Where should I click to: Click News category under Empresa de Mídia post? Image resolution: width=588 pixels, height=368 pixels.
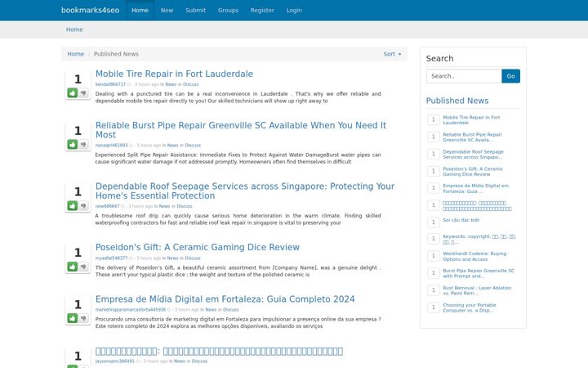tap(211, 310)
